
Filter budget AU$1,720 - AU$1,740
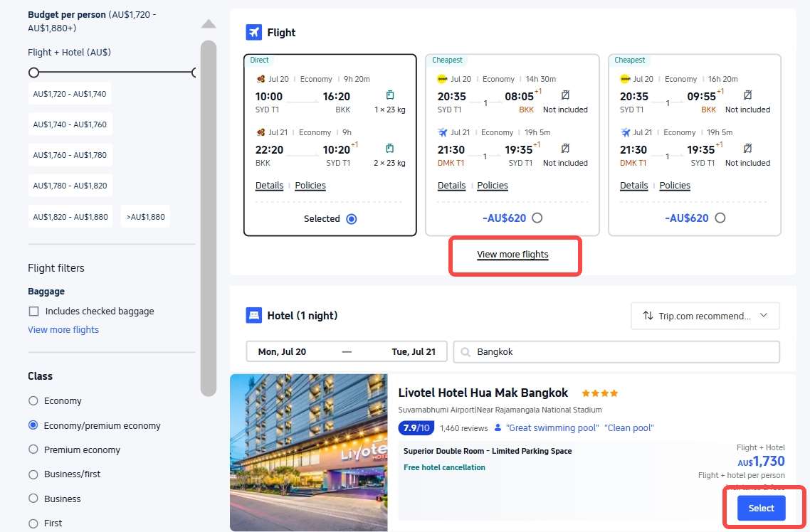(70, 94)
